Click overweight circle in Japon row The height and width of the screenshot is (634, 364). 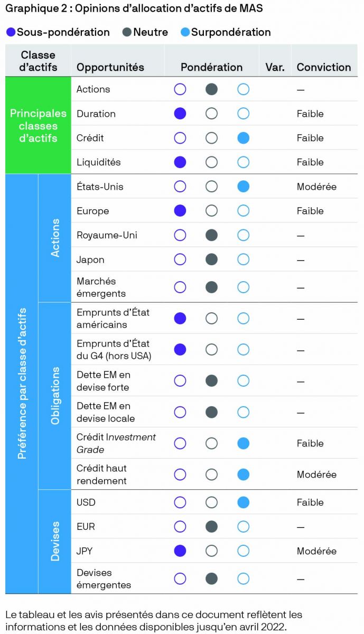(x=243, y=259)
